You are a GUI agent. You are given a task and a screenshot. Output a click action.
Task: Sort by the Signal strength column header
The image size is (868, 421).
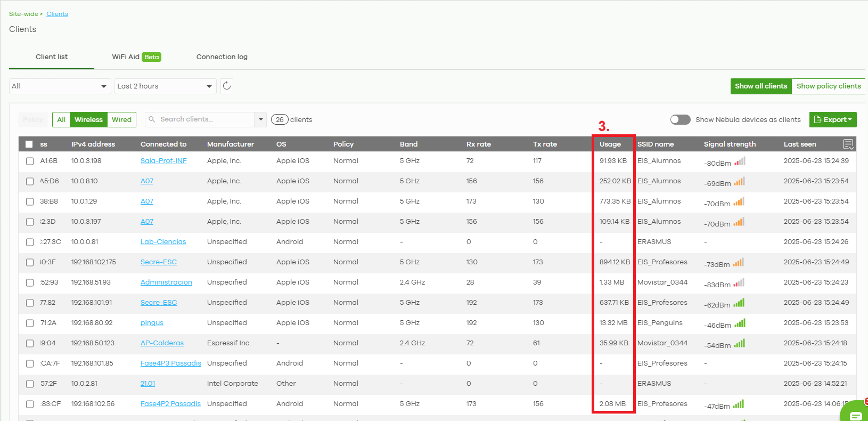coord(730,144)
